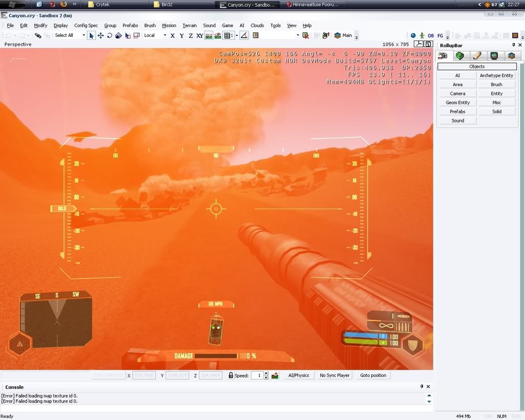The image size is (525, 420).
Task: Select the arrow Select Mode tool
Action: (x=91, y=35)
